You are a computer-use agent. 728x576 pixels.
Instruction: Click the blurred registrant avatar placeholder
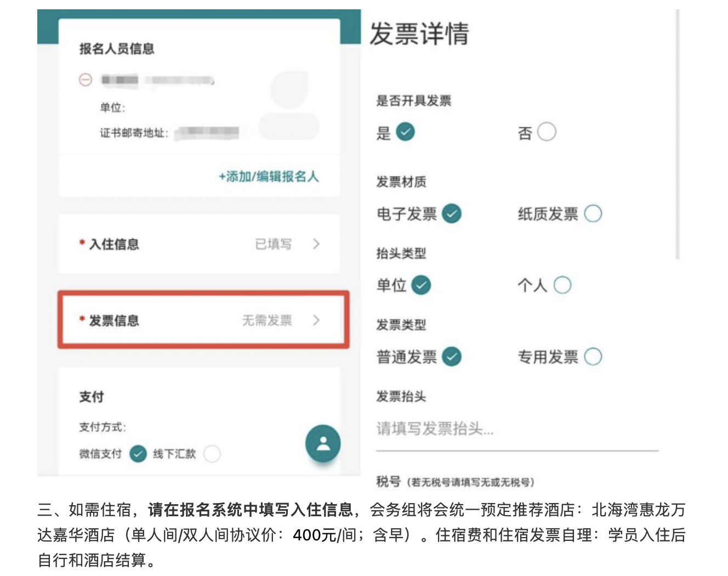[289, 105]
